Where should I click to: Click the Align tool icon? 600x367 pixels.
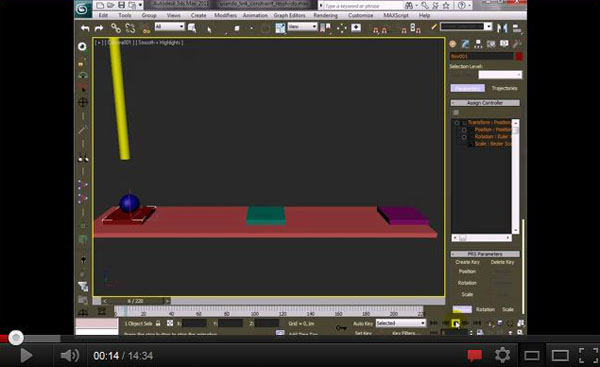click(517, 28)
